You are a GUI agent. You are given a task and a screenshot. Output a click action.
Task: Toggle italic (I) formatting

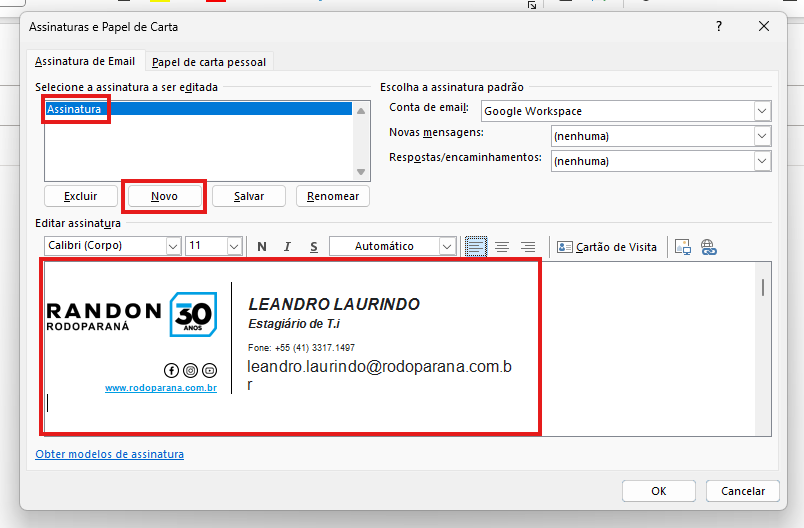tap(287, 247)
